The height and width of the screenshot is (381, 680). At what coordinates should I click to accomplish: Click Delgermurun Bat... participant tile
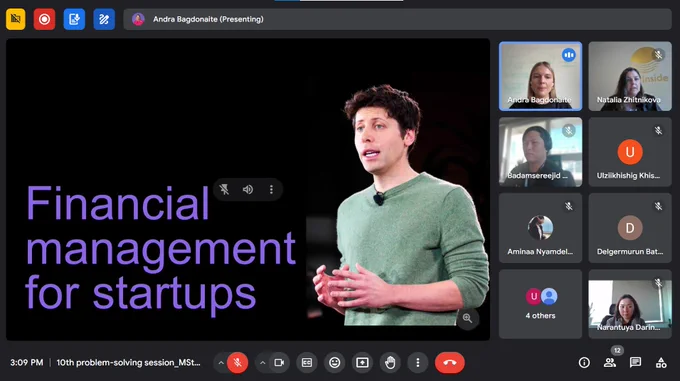click(630, 228)
